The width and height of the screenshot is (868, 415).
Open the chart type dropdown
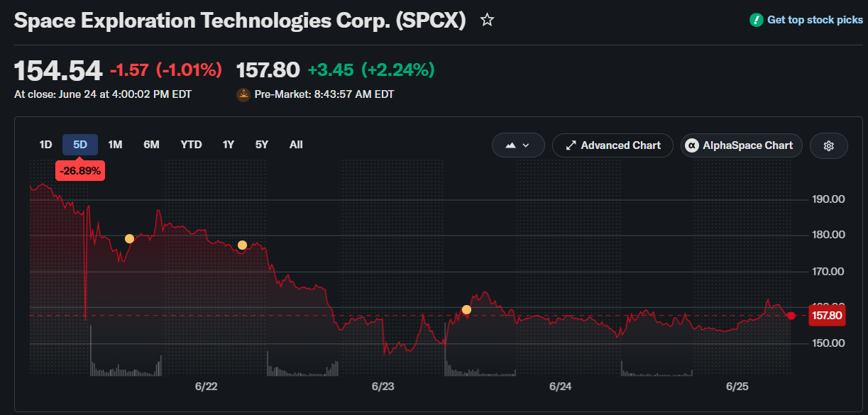point(518,145)
